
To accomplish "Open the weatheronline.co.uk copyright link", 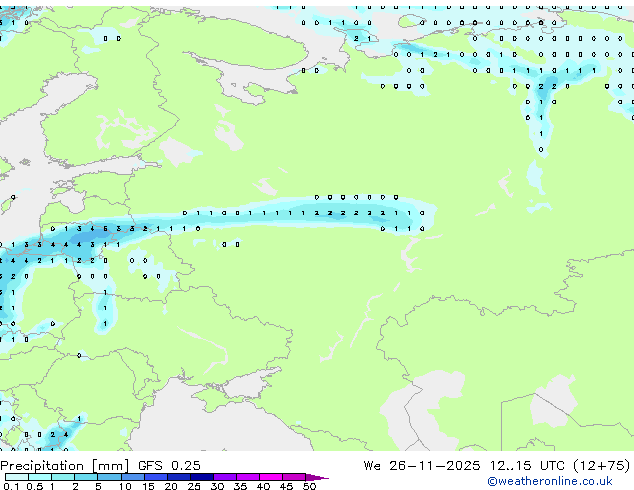I will (550, 481).
